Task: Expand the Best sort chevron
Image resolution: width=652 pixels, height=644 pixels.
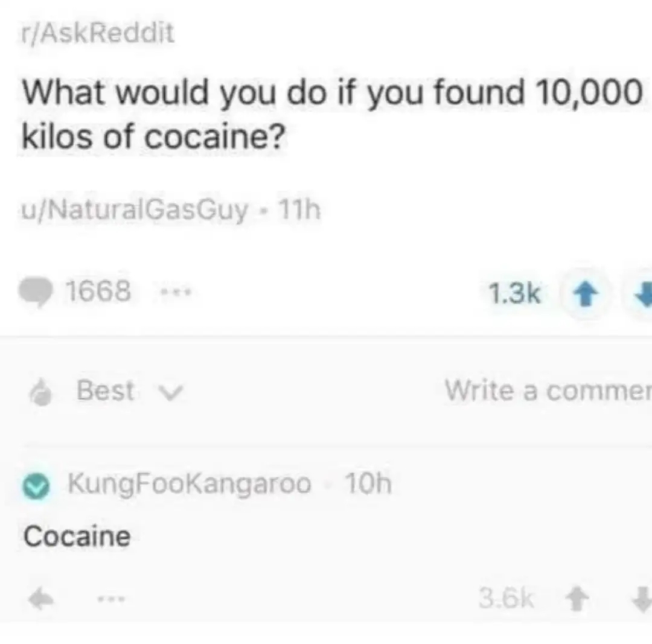Action: (170, 392)
